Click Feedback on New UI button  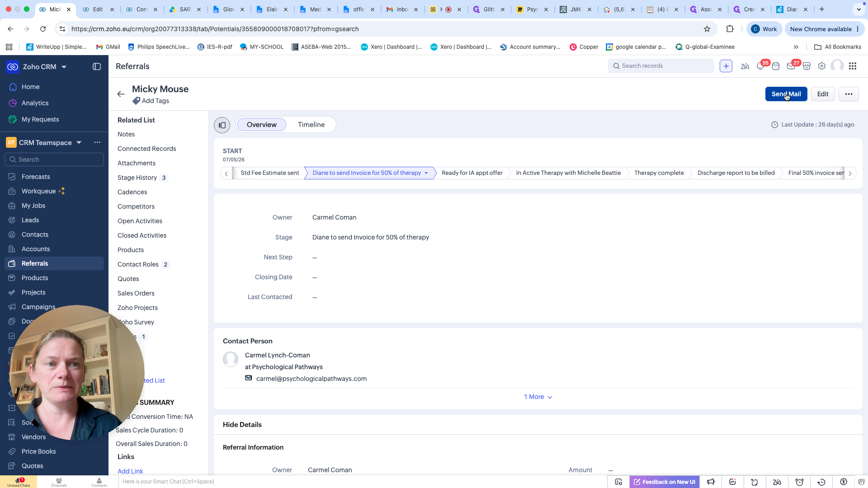(665, 482)
